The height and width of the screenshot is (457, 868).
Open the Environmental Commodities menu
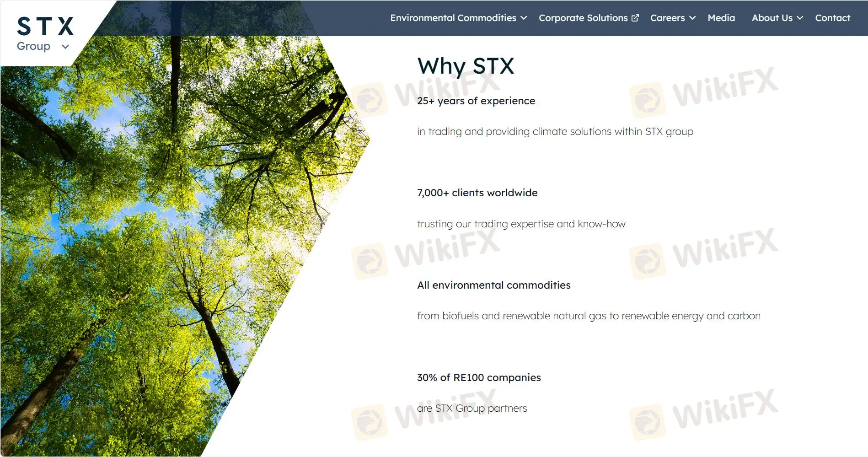pyautogui.click(x=453, y=18)
